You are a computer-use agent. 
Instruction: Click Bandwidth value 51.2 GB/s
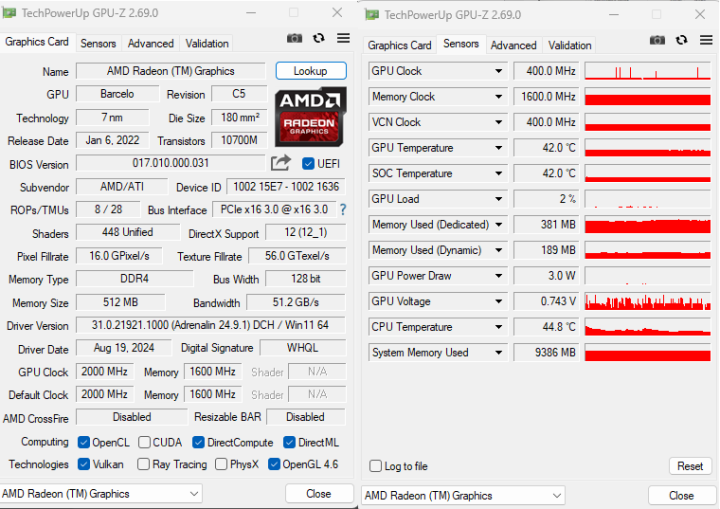tap(296, 302)
